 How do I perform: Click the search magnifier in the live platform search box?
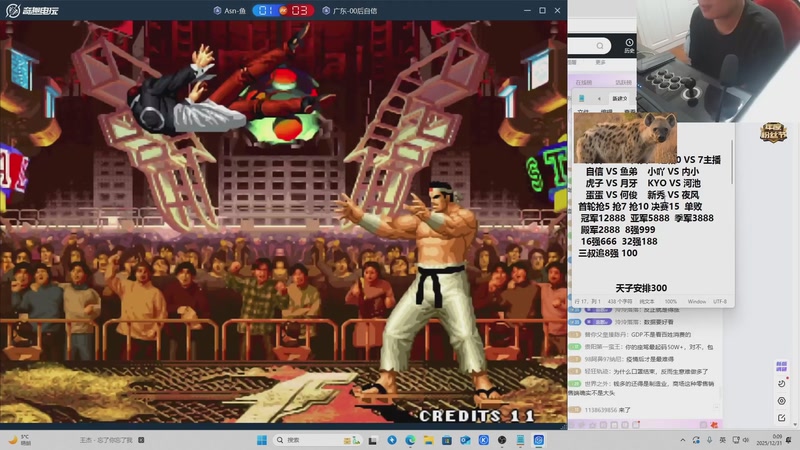600,46
